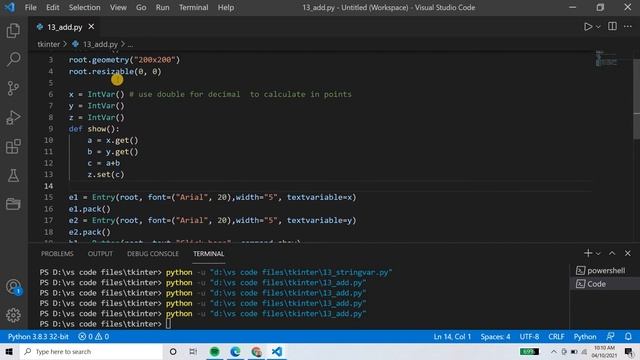Place cursor on 'def show():' line

pos(94,129)
